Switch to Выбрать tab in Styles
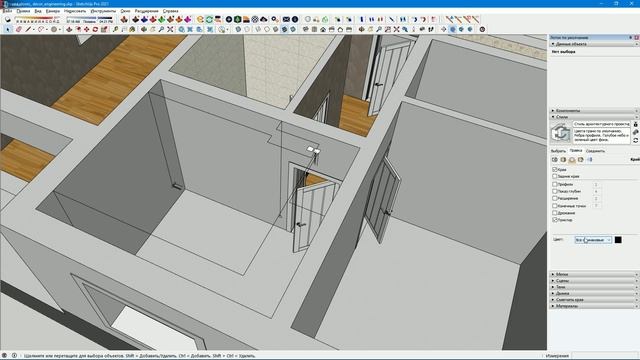 click(558, 151)
